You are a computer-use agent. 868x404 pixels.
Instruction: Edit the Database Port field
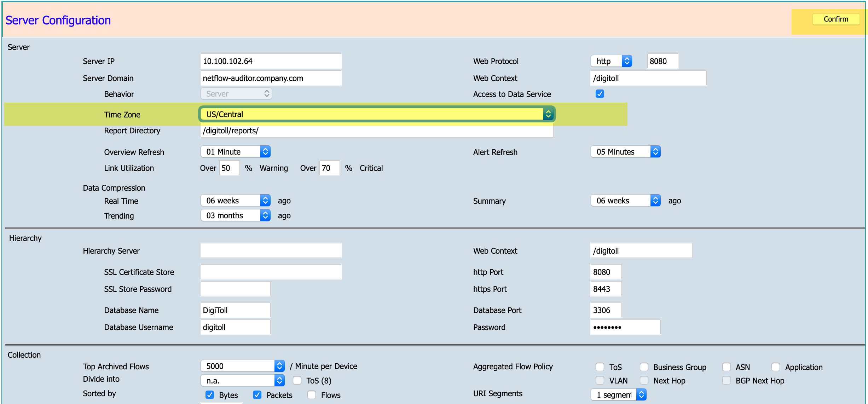pyautogui.click(x=606, y=310)
